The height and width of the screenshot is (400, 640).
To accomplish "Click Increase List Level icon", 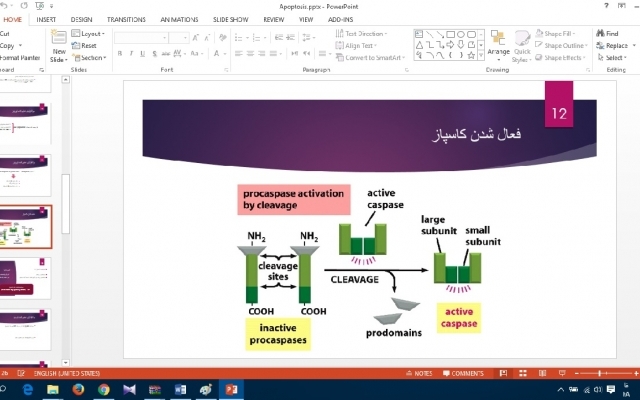I will click(x=291, y=38).
